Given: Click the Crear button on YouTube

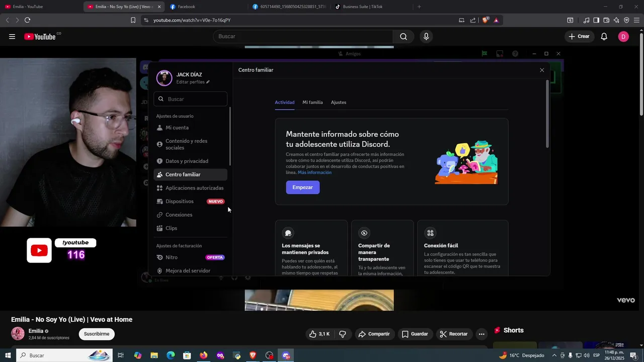Looking at the screenshot, I should 579,36.
